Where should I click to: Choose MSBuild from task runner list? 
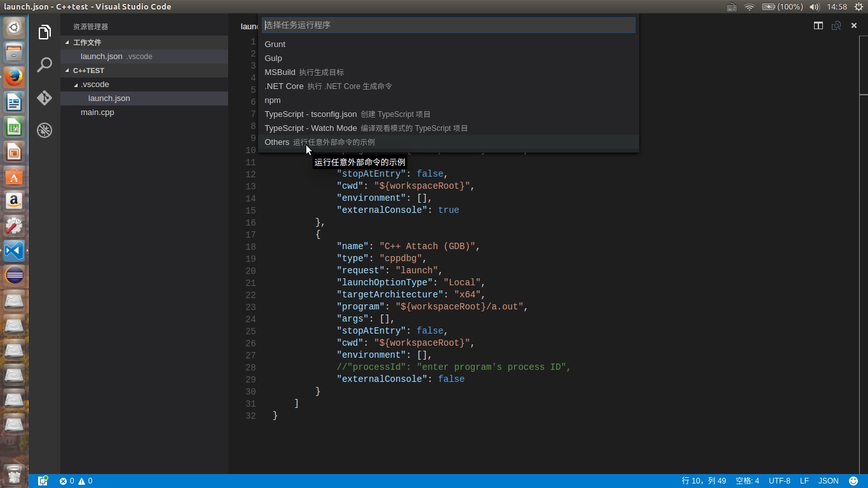280,72
